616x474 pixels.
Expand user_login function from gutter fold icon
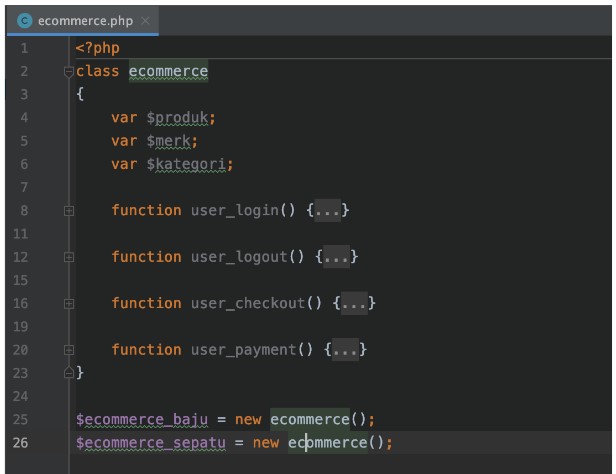click(68, 211)
